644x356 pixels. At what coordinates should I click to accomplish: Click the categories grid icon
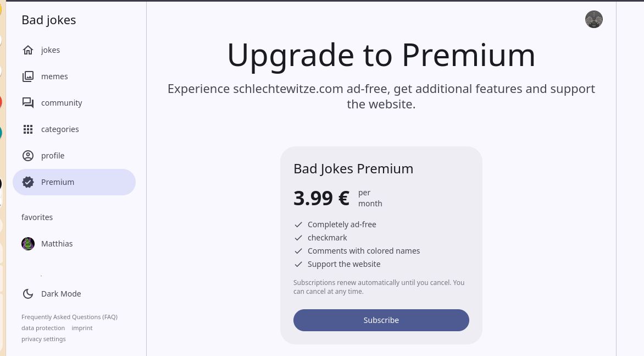point(28,129)
